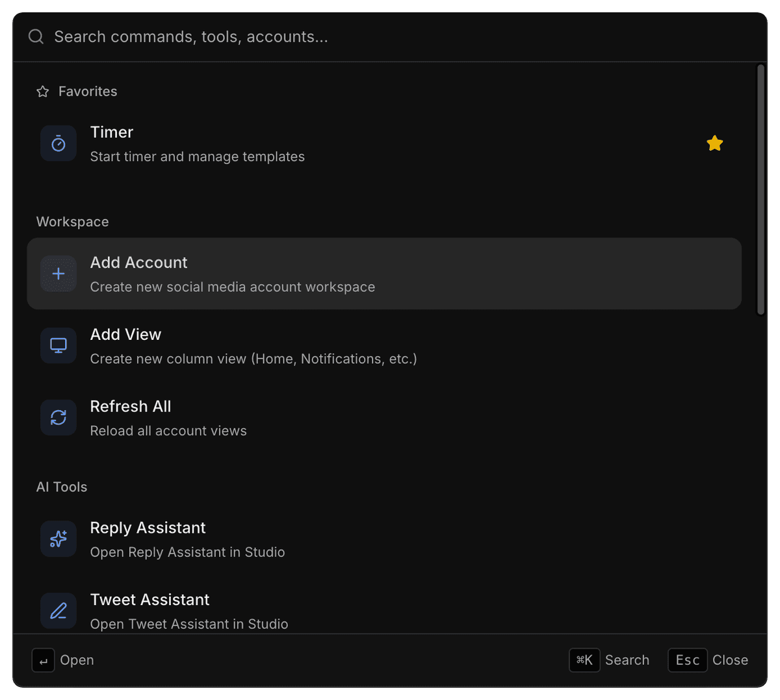Click the monitor icon for Add View
The image size is (780, 700).
point(58,346)
